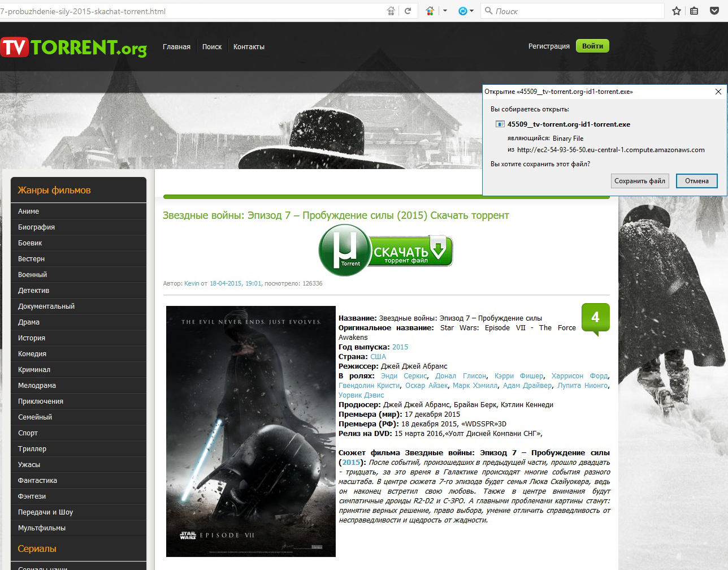The height and width of the screenshot is (570, 728).
Task: Select Детектив genre in sidebar
Action: pos(79,290)
